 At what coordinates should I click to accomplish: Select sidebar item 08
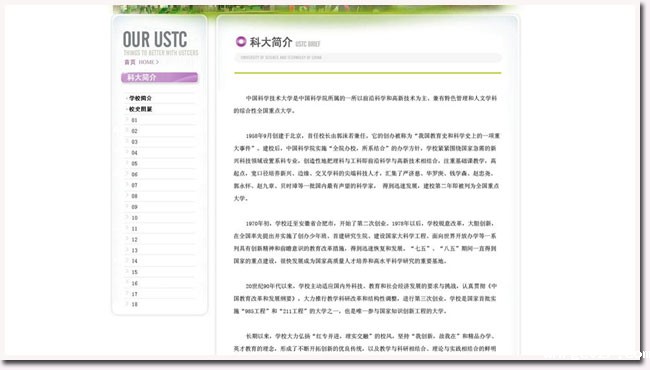(134, 196)
